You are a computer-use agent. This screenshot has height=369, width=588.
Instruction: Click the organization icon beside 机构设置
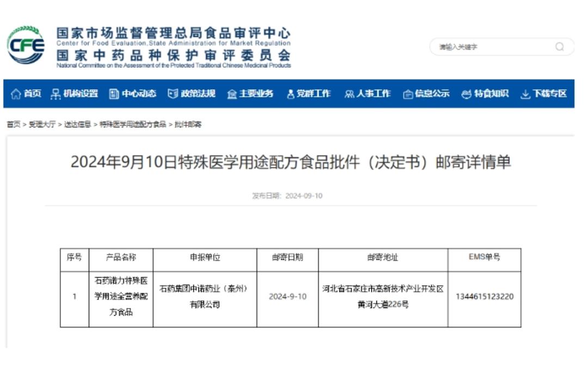pos(56,94)
